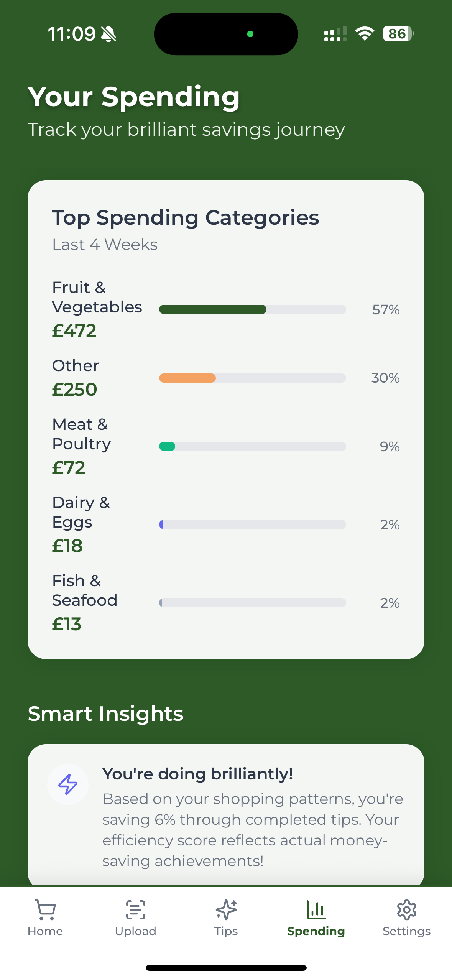Viewport: 452px width, 980px height.
Task: Tap the lightning bolt insight icon
Action: point(68,784)
